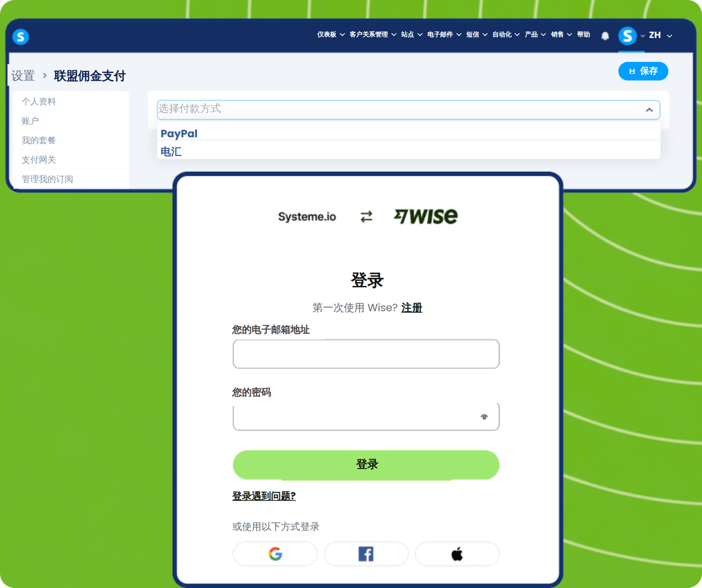Screen dimensions: 702x588
Task: Click the 保存 save button
Action: [643, 71]
